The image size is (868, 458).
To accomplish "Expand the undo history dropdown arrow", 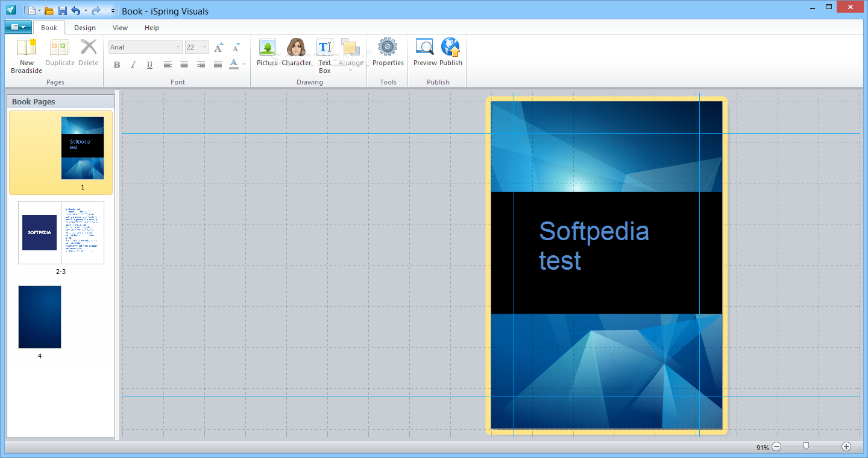I will (x=86, y=11).
